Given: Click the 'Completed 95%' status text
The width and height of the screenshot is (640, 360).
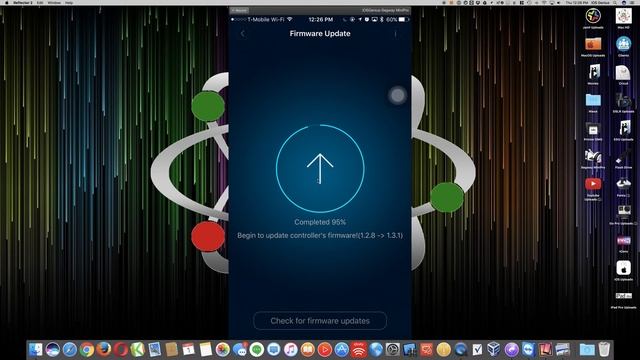Looking at the screenshot, I should click(320, 222).
